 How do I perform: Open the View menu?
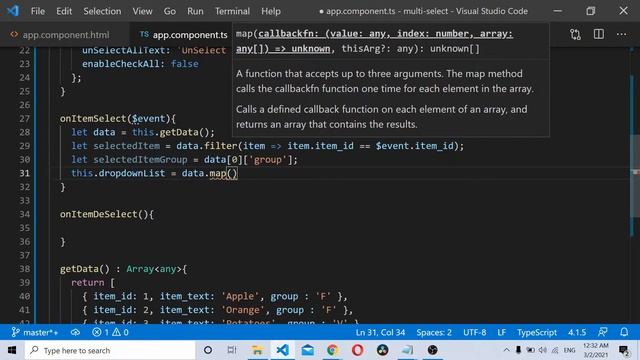pyautogui.click(x=142, y=11)
